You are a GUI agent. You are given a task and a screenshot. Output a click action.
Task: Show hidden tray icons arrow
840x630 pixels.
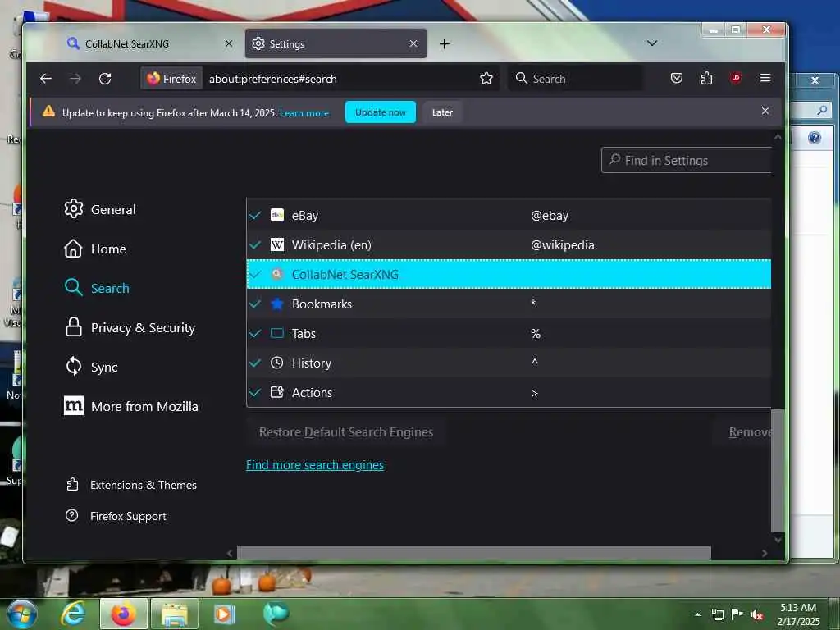tap(697, 615)
